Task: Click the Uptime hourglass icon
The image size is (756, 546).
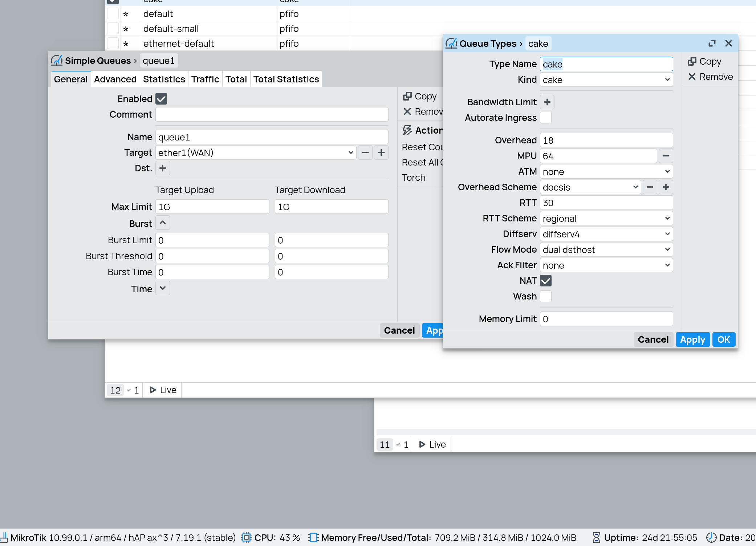Action: (x=596, y=537)
